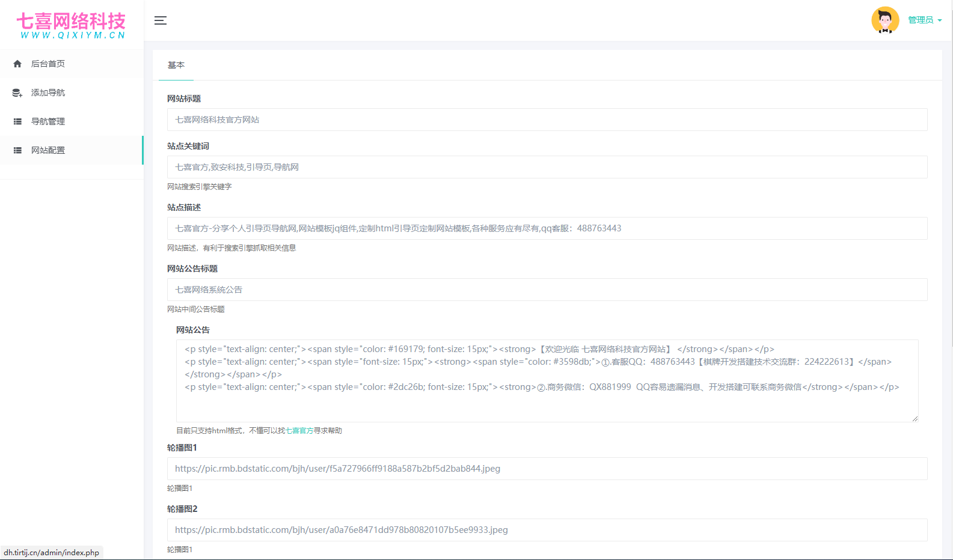Click the list icon beside 导航管理
The width and height of the screenshot is (953, 560).
coord(17,121)
